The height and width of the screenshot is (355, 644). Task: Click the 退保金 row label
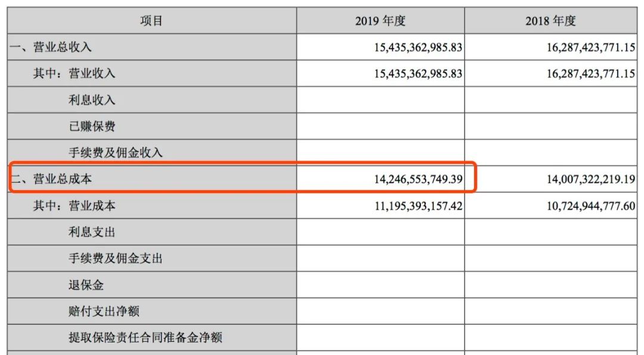[86, 285]
